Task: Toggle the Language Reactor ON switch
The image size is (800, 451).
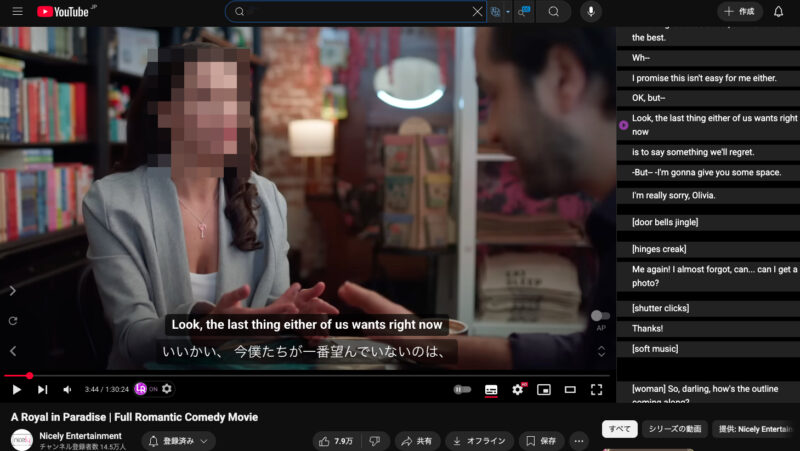Action: click(153, 389)
